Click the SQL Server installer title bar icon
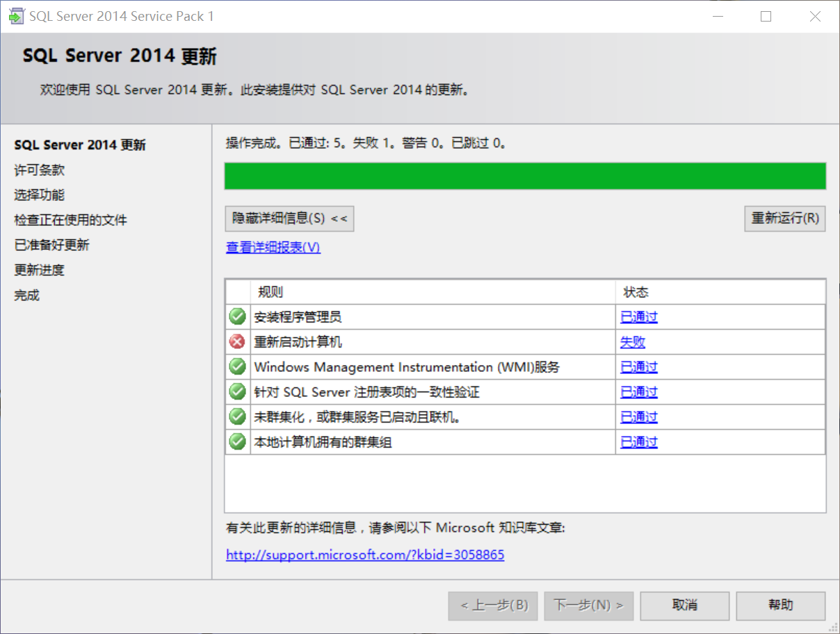 pyautogui.click(x=15, y=16)
